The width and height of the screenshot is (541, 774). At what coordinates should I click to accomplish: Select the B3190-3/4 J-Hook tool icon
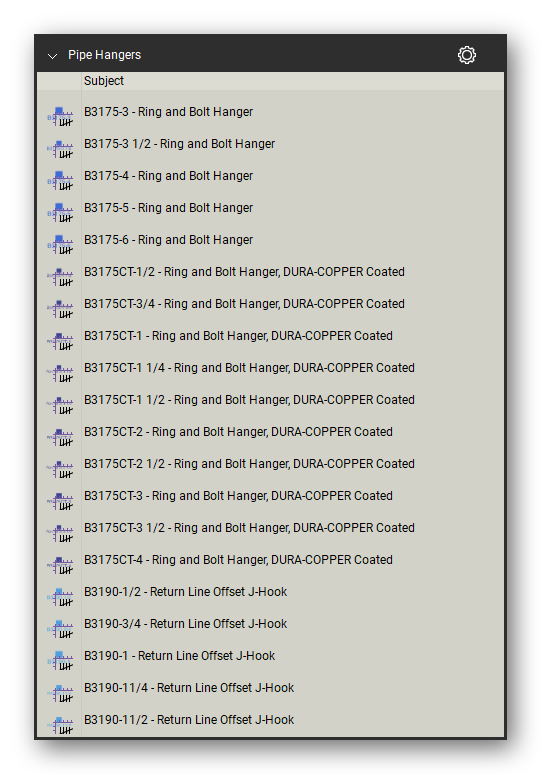tap(60, 629)
